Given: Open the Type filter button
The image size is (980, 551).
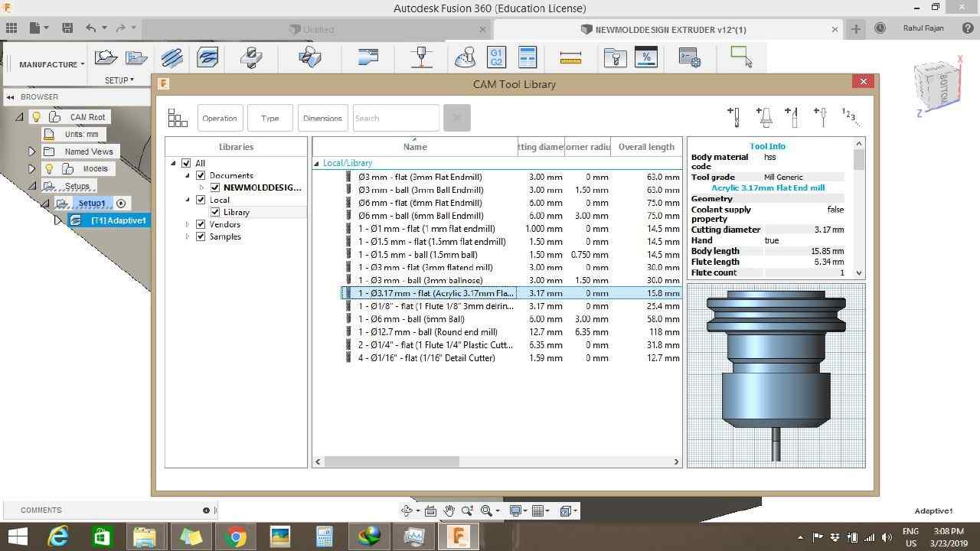Looking at the screenshot, I should [269, 118].
